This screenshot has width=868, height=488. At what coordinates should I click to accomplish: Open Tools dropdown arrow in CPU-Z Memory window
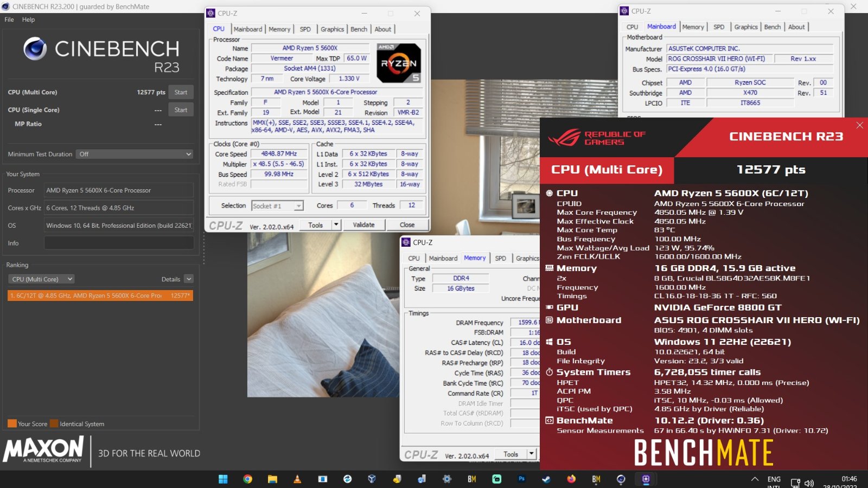(x=532, y=454)
